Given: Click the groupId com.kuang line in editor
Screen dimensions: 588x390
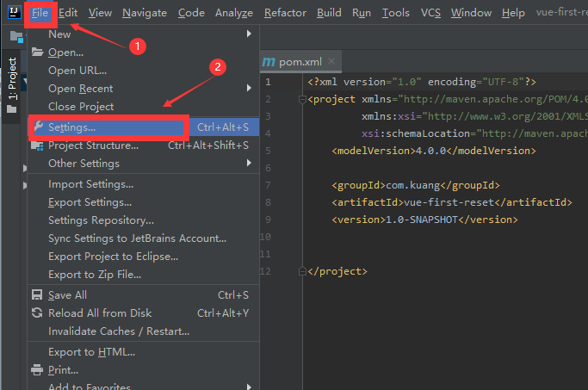Looking at the screenshot, I should point(416,185).
